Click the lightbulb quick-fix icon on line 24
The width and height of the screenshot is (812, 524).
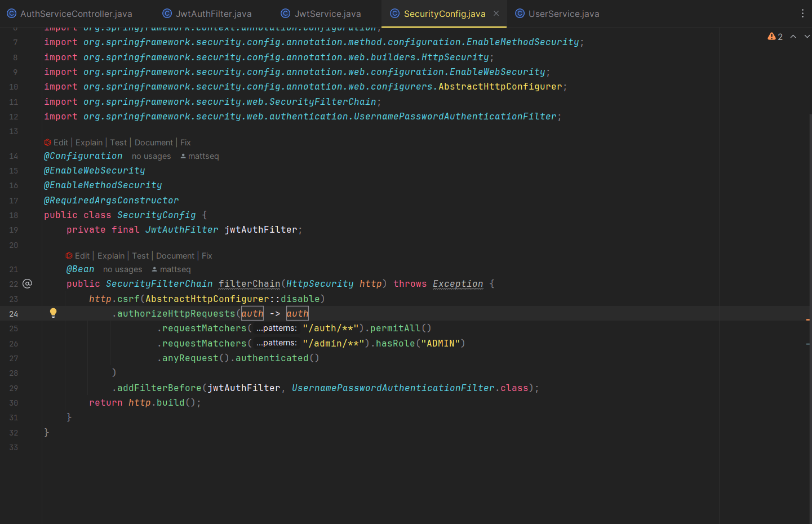coord(53,313)
